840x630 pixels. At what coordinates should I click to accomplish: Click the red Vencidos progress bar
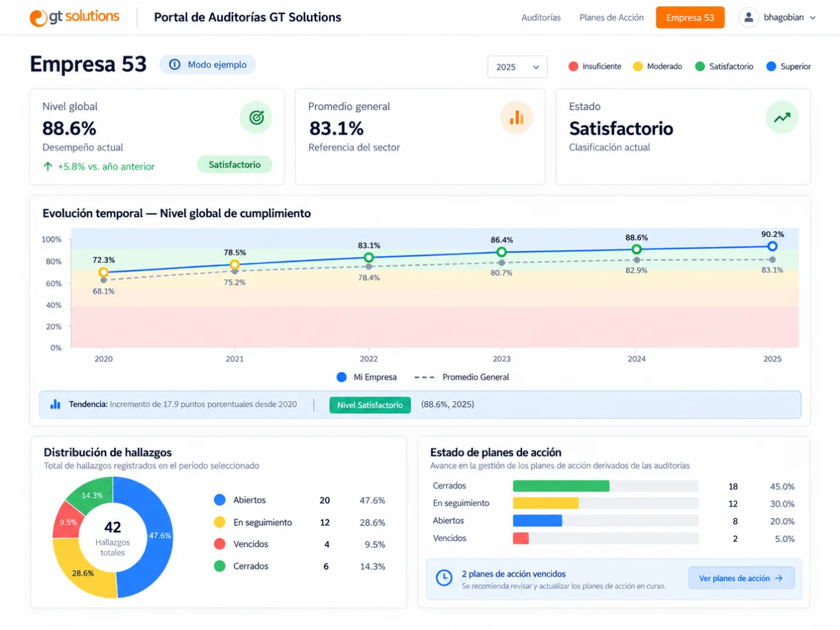(521, 538)
